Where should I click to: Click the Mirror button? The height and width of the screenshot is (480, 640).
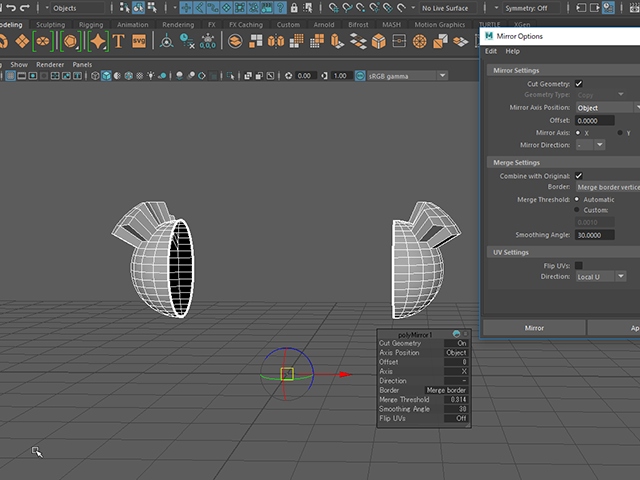(534, 328)
